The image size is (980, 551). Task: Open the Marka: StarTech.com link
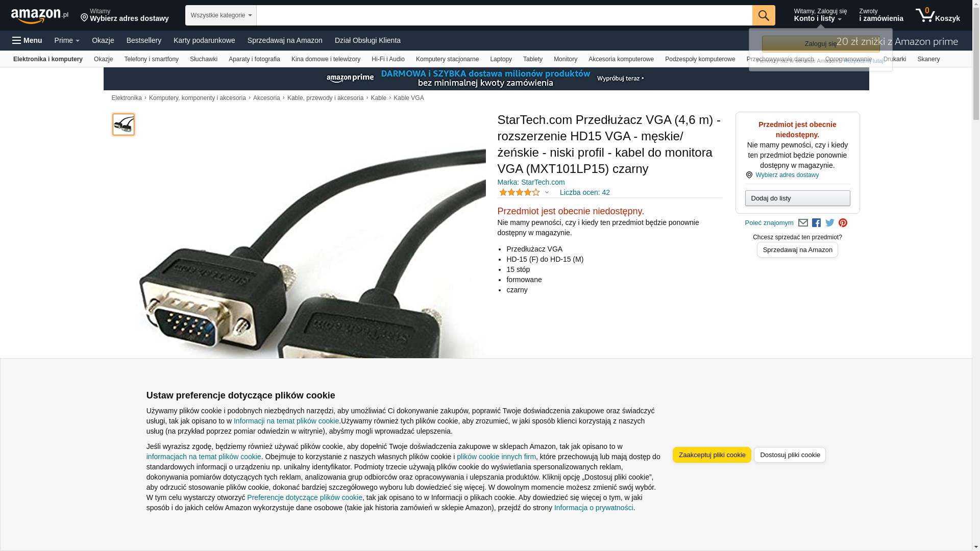pos(531,182)
